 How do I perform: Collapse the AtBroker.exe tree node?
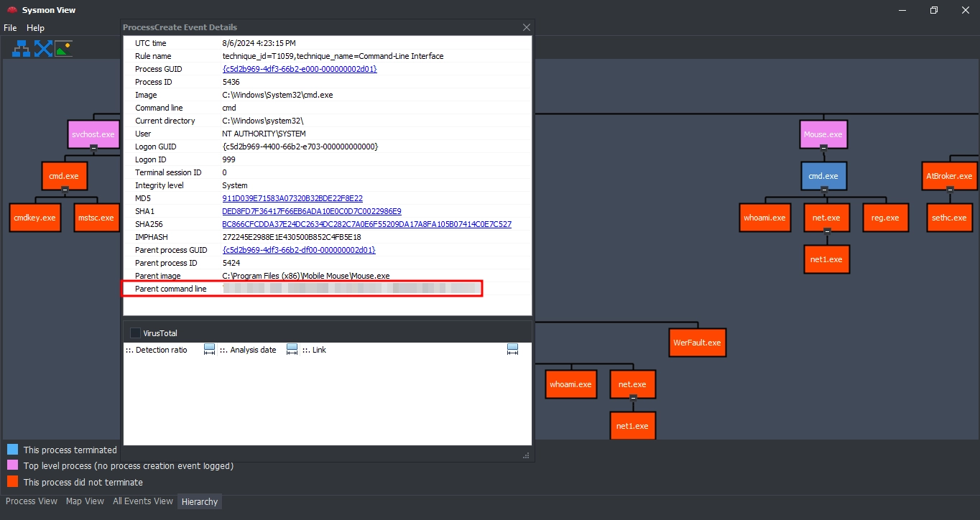950,189
